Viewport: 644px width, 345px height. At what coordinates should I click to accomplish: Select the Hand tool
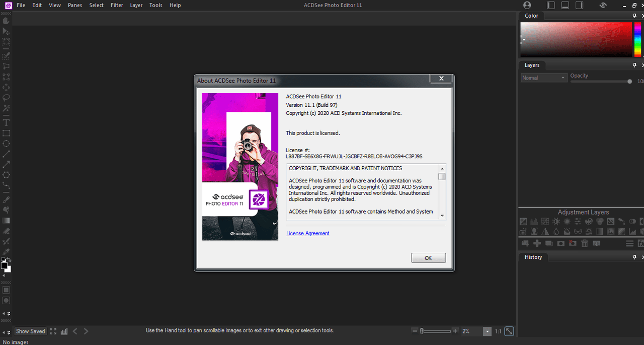6,21
